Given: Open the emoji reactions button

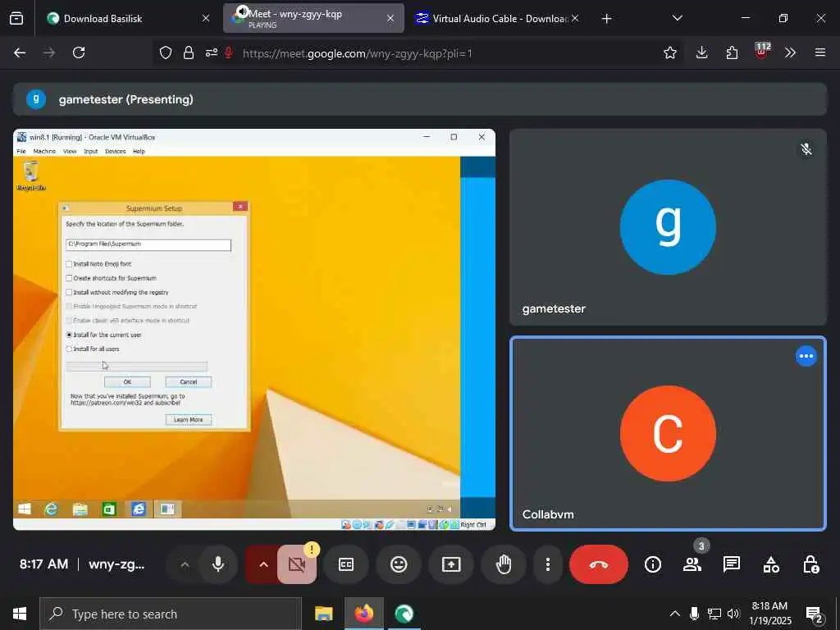Looking at the screenshot, I should (399, 564).
